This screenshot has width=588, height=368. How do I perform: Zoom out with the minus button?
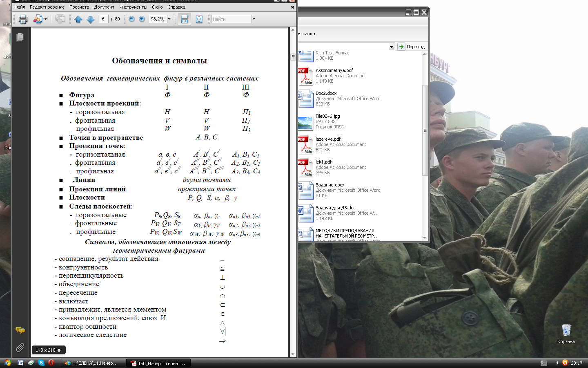point(131,19)
